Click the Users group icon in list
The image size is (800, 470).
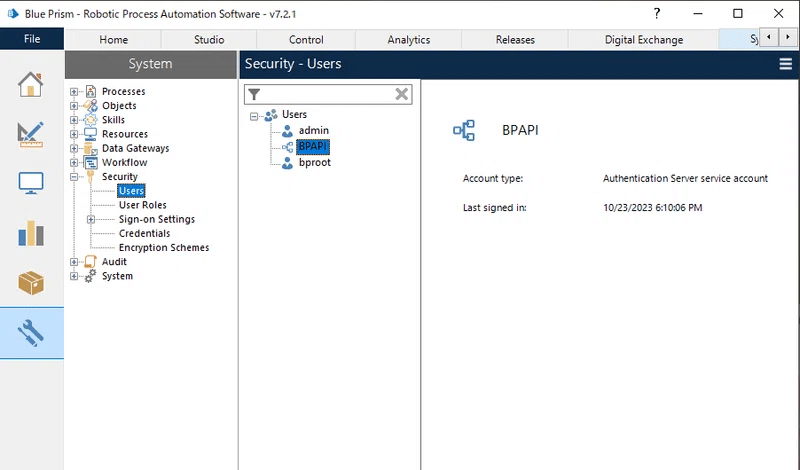pyautogui.click(x=271, y=115)
